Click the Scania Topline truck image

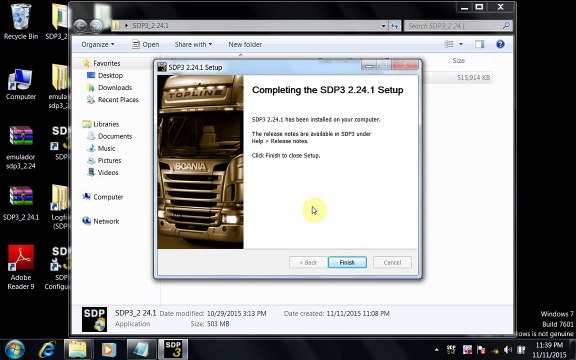tap(200, 162)
